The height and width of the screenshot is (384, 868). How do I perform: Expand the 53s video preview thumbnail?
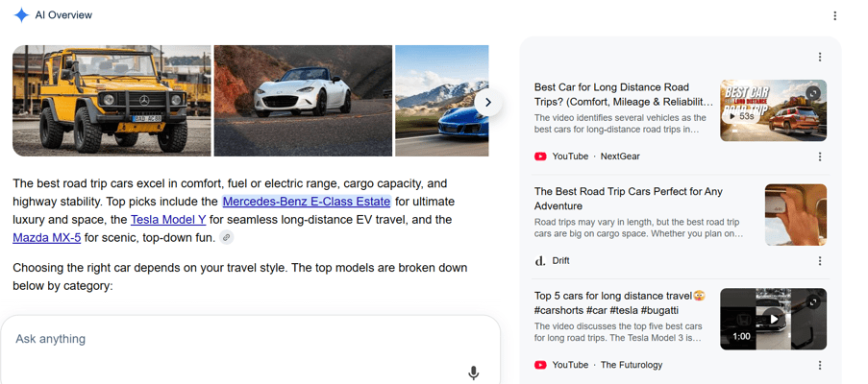(x=812, y=93)
